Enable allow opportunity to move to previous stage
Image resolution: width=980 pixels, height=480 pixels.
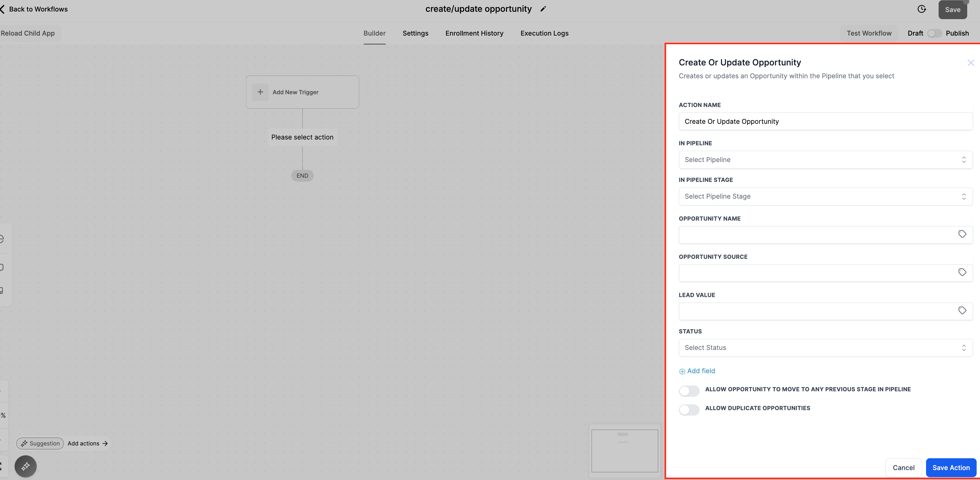point(689,391)
